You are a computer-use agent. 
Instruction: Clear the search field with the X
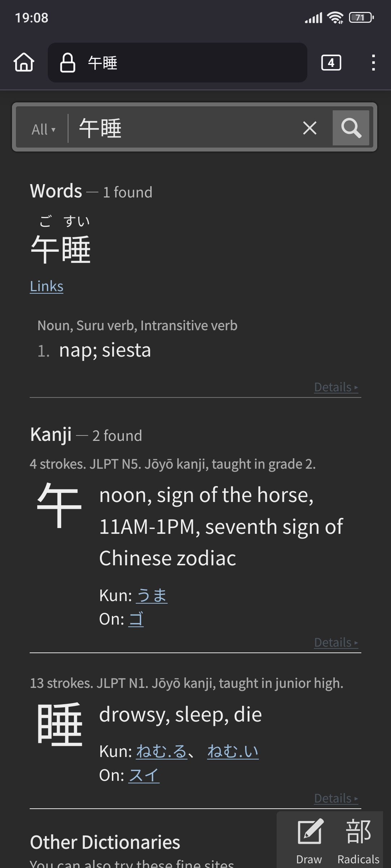(x=310, y=128)
